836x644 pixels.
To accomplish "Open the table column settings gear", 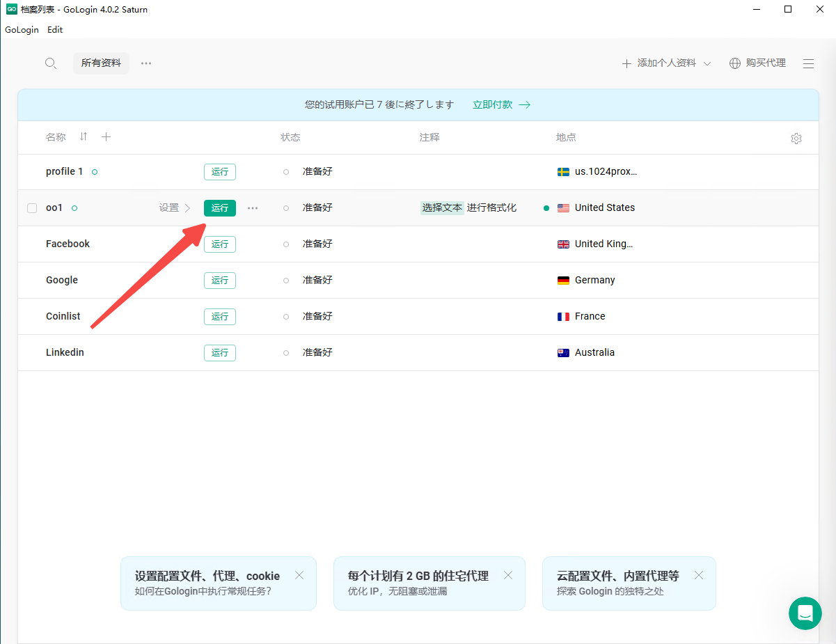I will click(796, 139).
